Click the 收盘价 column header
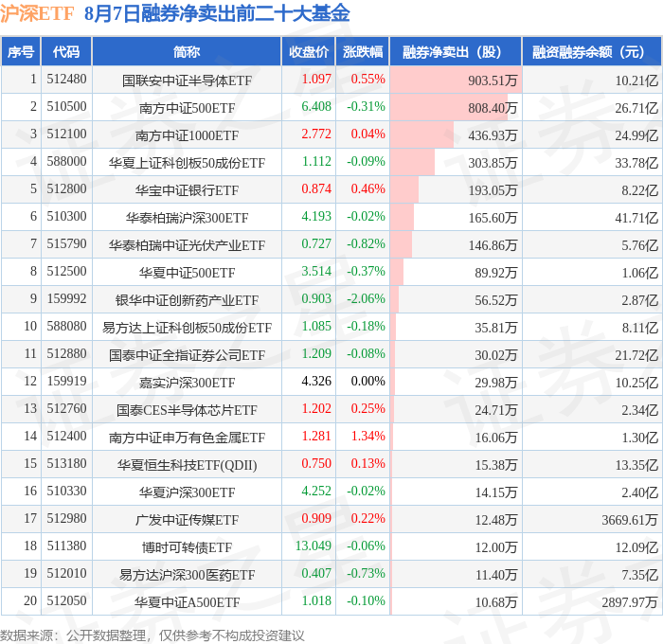 (309, 51)
